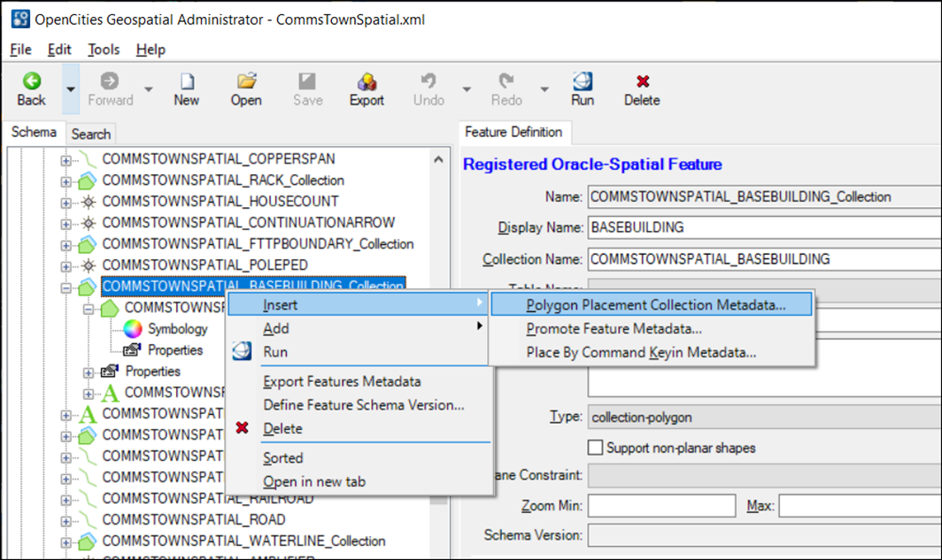This screenshot has width=942, height=560.
Task: Click the Run toolbar icon
Action: click(583, 81)
